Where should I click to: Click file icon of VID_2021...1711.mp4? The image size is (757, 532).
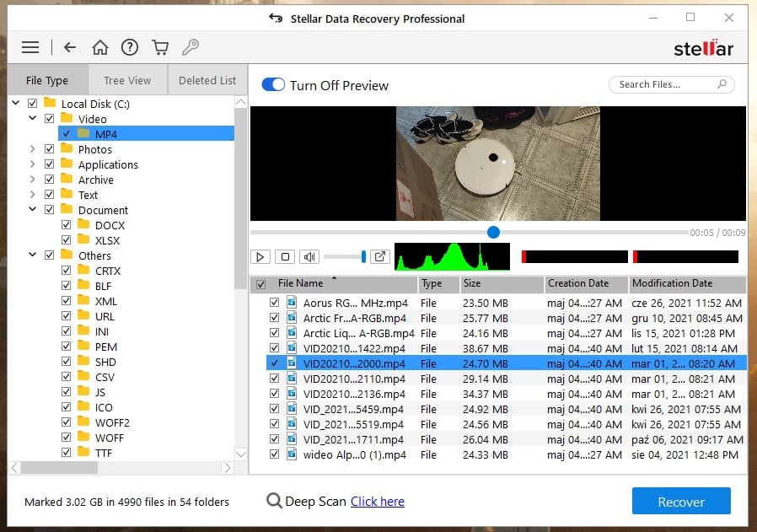(x=292, y=439)
